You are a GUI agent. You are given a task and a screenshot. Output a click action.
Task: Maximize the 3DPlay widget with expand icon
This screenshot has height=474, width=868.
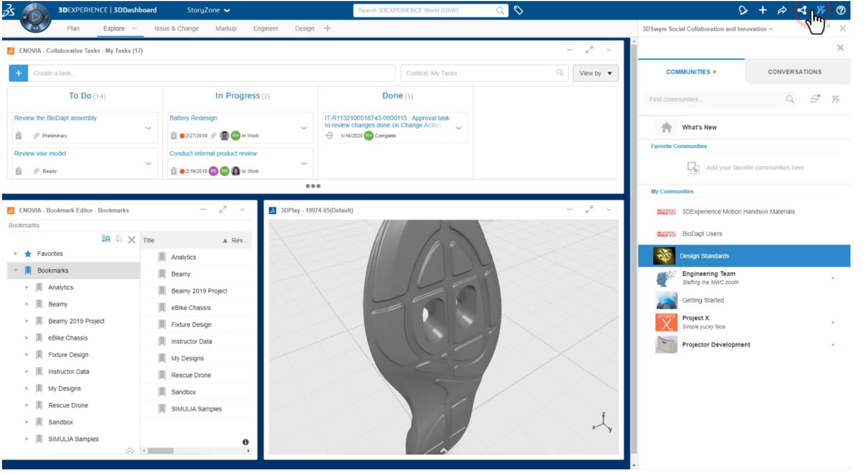tap(589, 210)
